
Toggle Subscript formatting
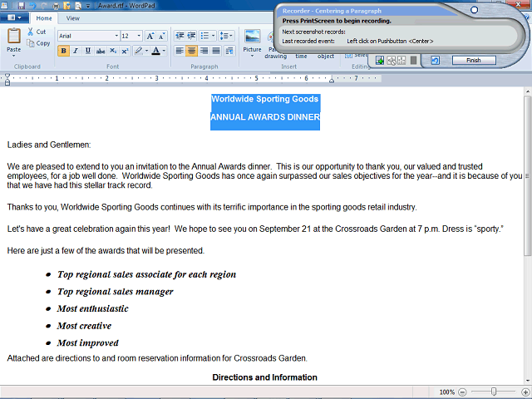point(113,51)
